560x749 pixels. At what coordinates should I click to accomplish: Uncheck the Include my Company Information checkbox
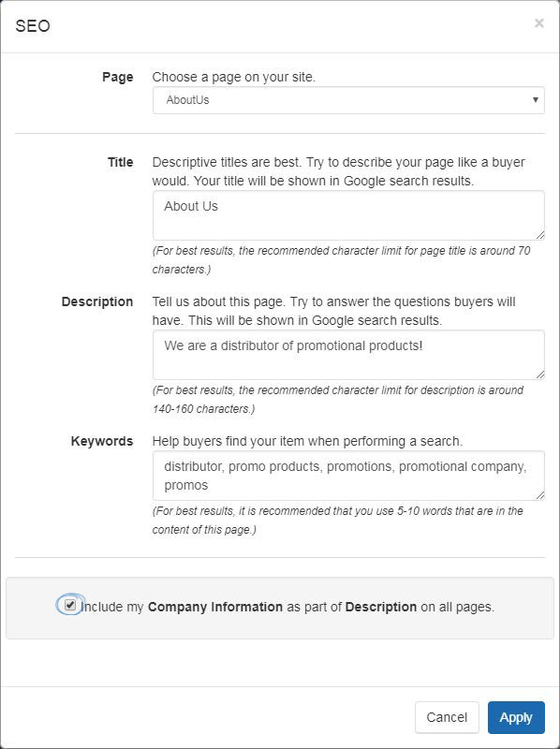70,605
